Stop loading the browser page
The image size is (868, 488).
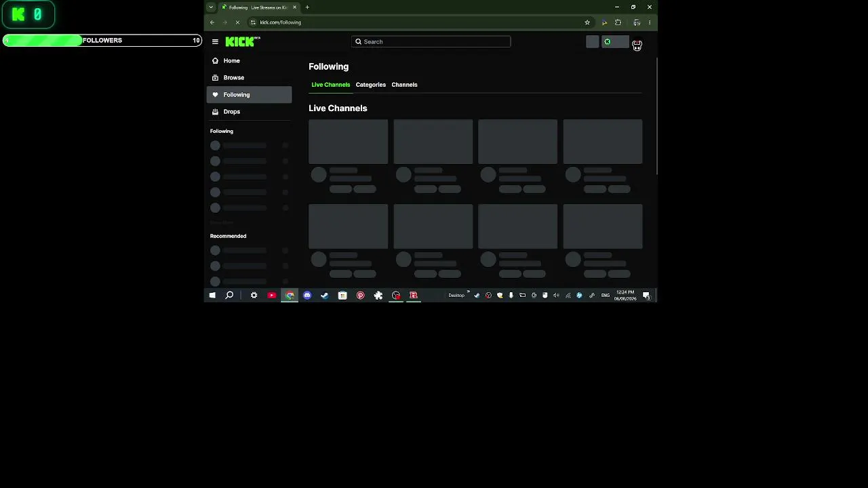pyautogui.click(x=237, y=22)
